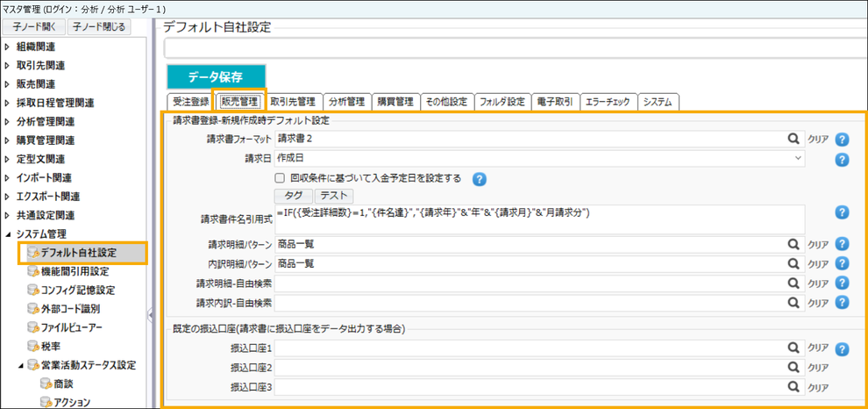868x409 pixels.
Task: Expand the 組織関連 tree node
Action: click(7, 47)
